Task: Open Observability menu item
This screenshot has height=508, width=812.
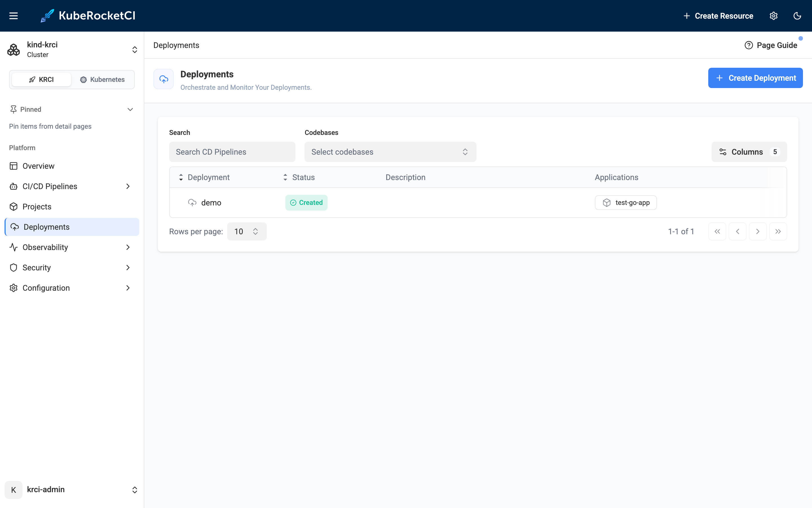Action: pos(72,247)
